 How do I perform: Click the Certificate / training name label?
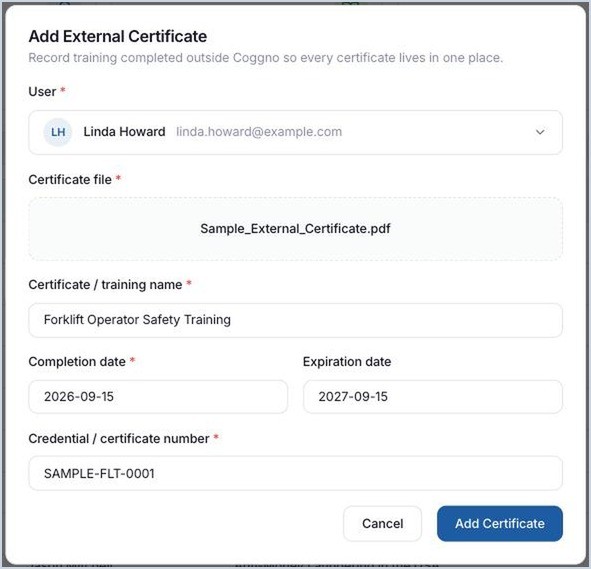pyautogui.click(x=105, y=285)
